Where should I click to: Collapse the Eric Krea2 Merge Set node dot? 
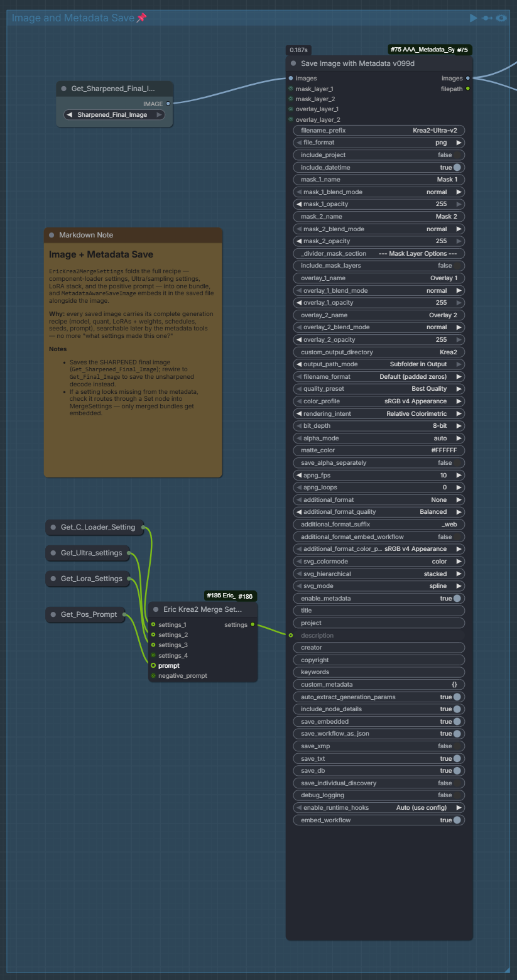coord(156,609)
